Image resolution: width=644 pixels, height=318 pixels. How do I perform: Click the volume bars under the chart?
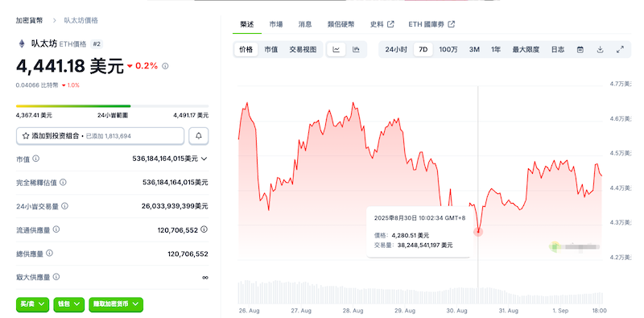(x=419, y=292)
